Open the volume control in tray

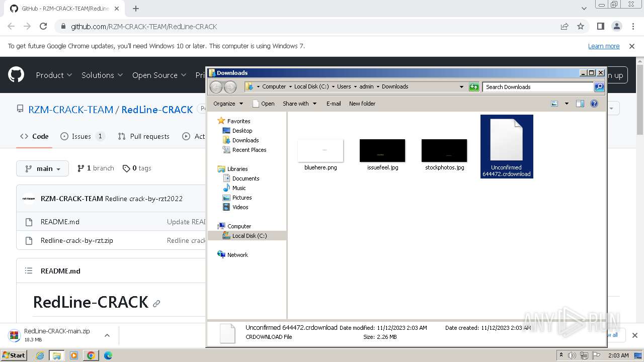[x=572, y=355]
